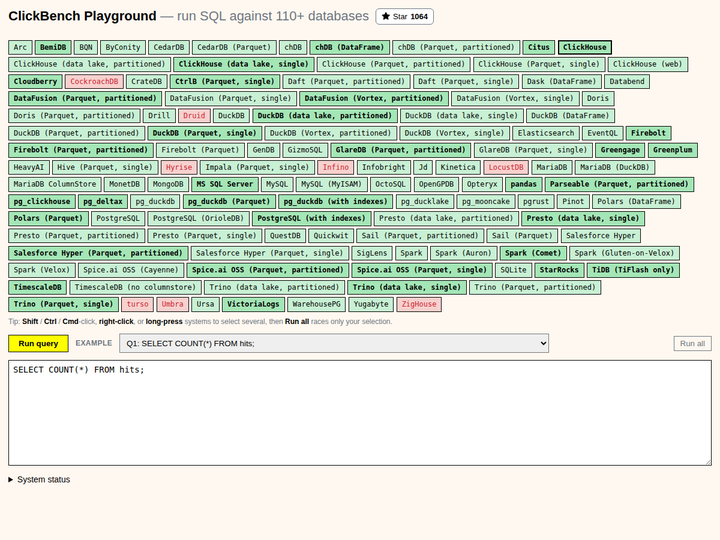Viewport: 720px width, 540px height.
Task: Select the Ursa system chip
Action: (x=205, y=304)
